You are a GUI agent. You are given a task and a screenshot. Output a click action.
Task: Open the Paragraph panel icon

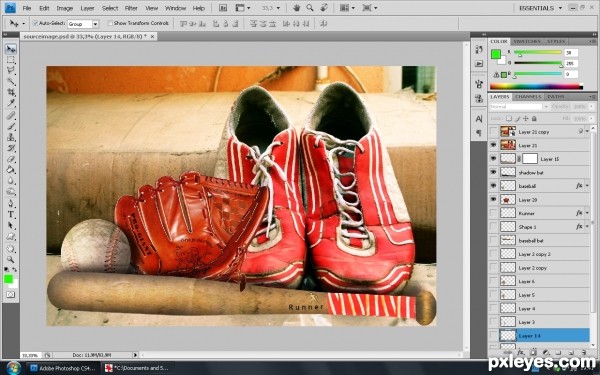click(479, 133)
